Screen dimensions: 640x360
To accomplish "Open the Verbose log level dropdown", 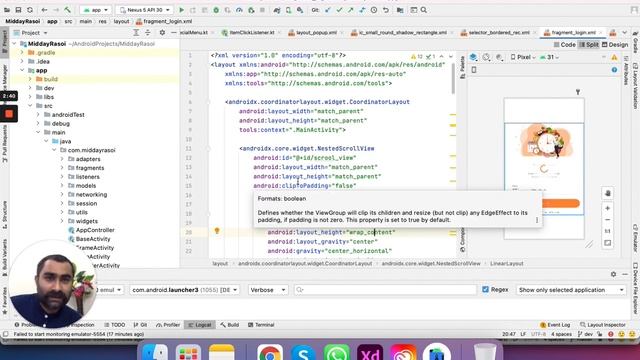I will tap(268, 290).
